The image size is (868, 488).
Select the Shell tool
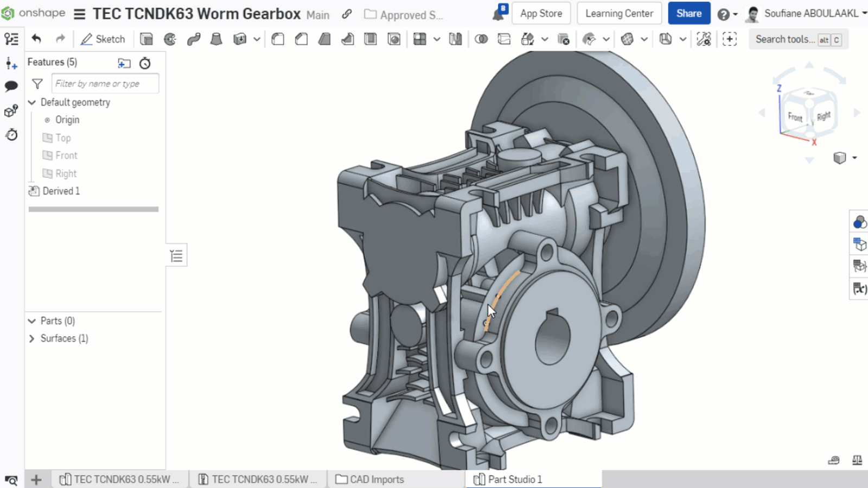(371, 39)
